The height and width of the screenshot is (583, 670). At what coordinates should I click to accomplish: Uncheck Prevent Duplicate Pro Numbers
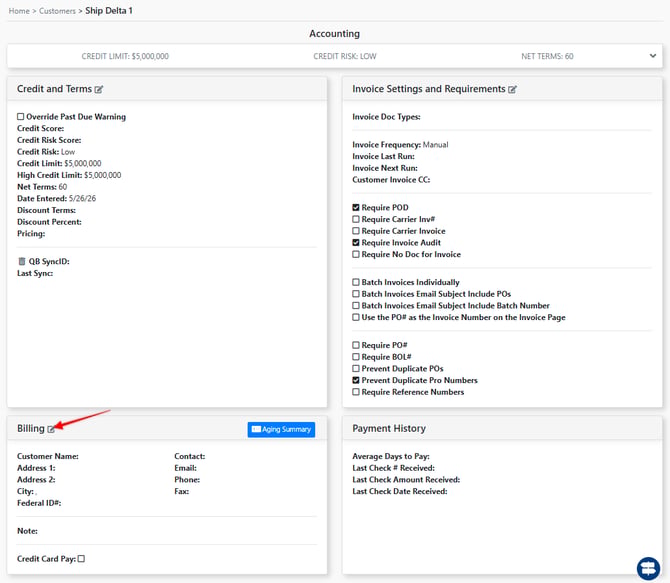point(356,380)
